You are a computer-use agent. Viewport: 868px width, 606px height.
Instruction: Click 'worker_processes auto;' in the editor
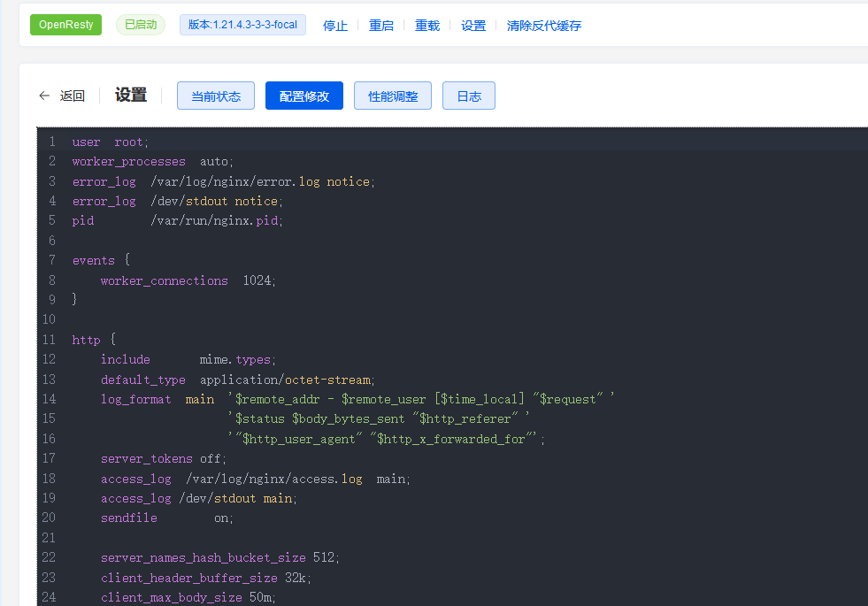[153, 162]
